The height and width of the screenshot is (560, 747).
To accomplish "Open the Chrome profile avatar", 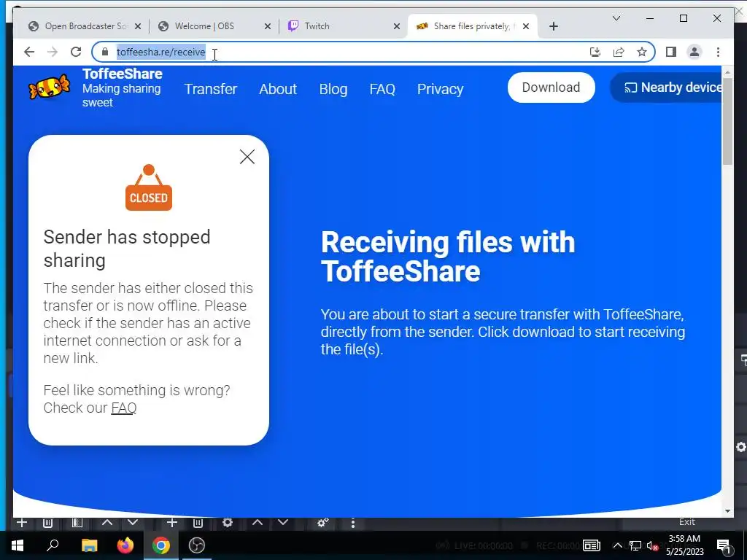I will (x=694, y=52).
